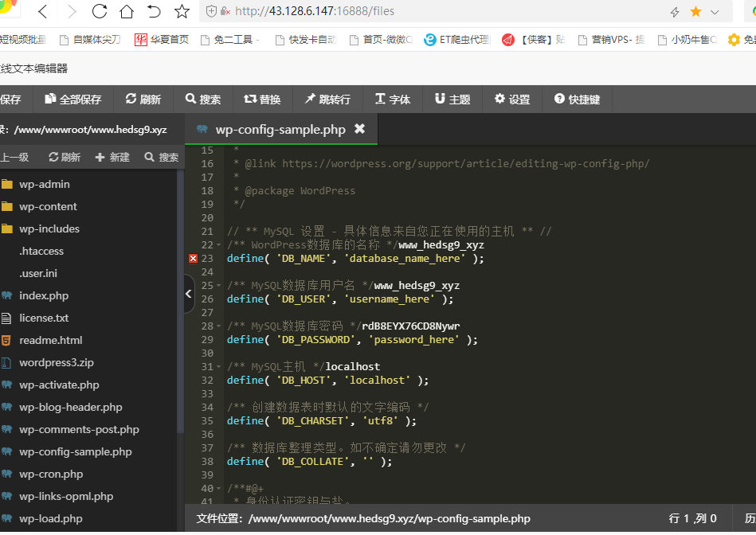Open the 小奶牛售 bookmark
Screen dimensions: 756x535
687,40
